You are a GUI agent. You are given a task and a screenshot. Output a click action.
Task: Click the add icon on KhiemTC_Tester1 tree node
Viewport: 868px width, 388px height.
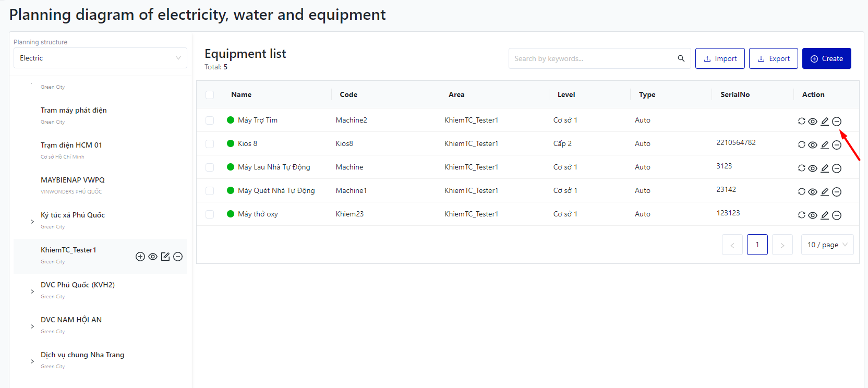point(140,257)
